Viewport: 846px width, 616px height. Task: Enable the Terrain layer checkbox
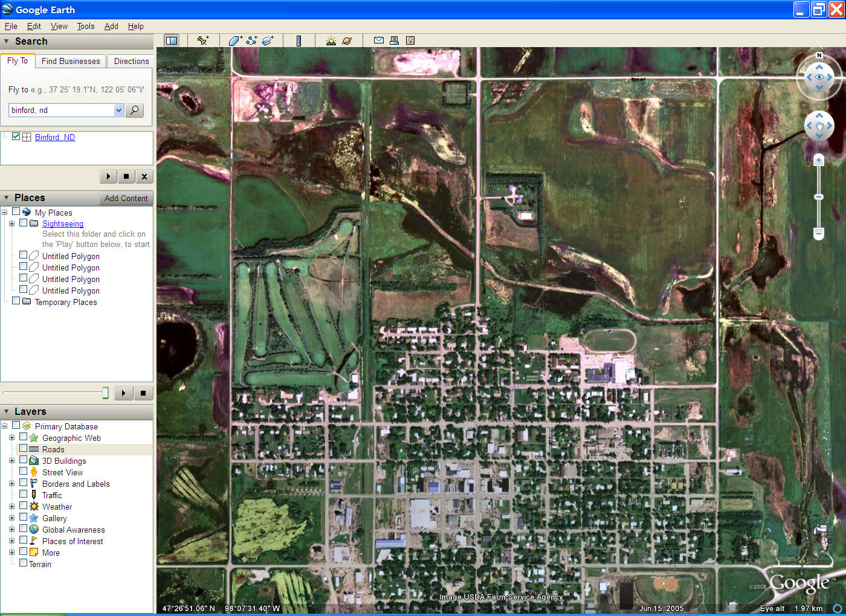(x=24, y=563)
